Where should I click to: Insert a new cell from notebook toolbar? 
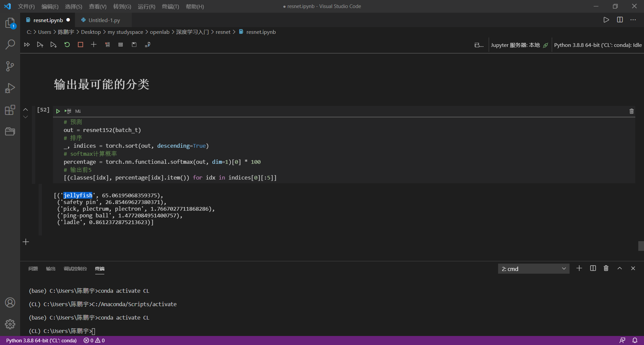(x=94, y=45)
